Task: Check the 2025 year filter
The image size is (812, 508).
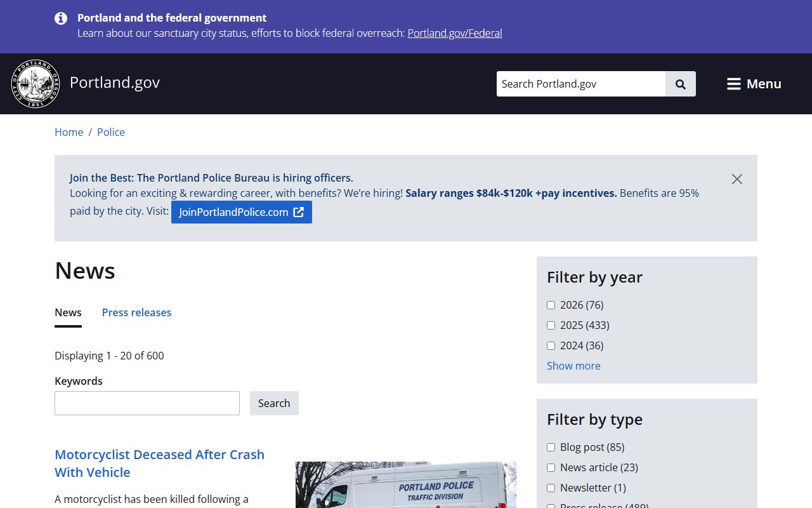Action: pos(551,326)
